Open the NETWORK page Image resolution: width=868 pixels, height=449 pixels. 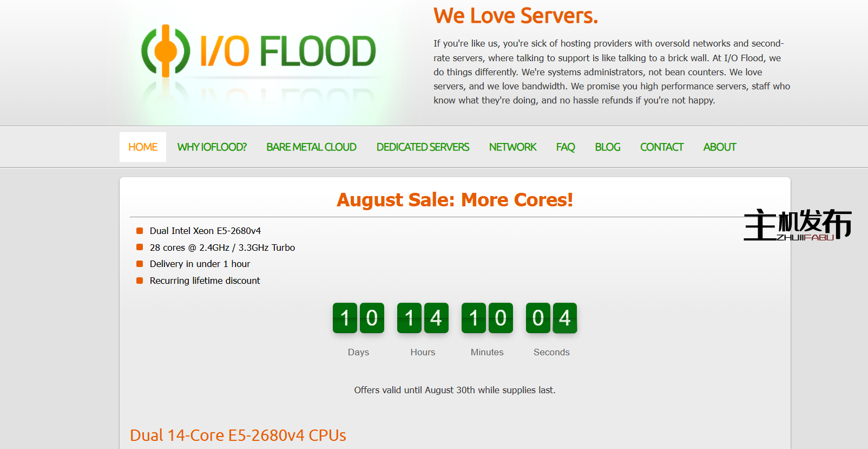[x=512, y=147]
